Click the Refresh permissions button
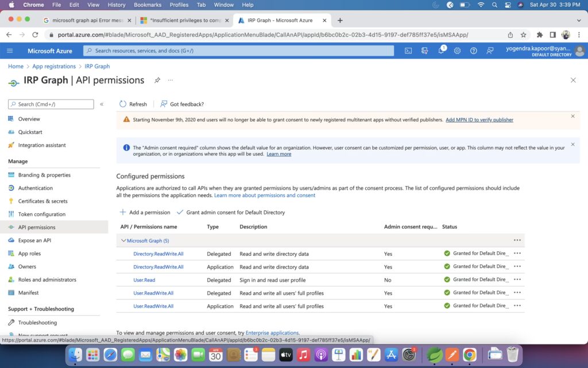The image size is (588, 368). coord(133,104)
